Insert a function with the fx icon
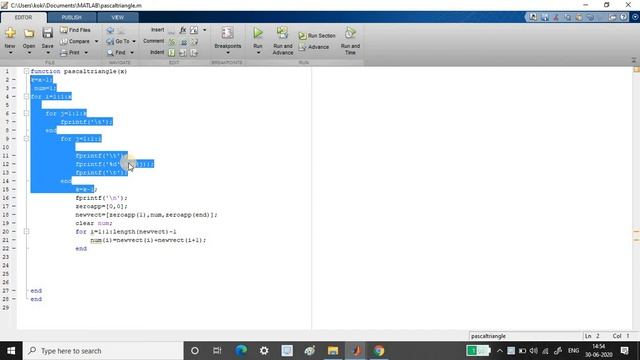Image resolution: width=640 pixels, height=360 pixels. pyautogui.click(x=183, y=30)
